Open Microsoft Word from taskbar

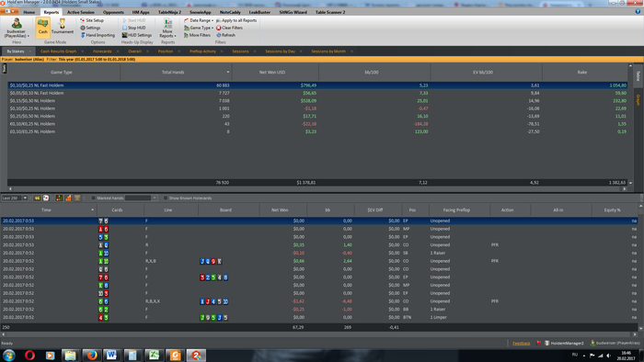coord(111,355)
